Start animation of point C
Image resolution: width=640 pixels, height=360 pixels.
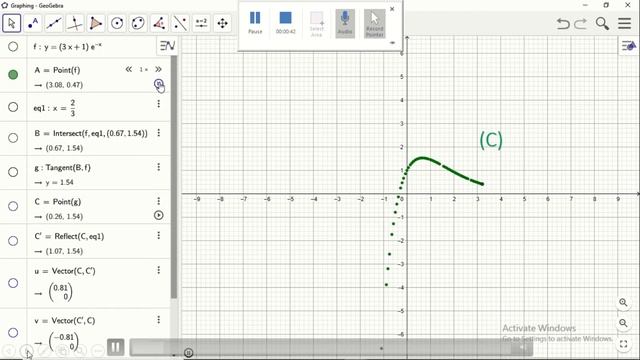[158, 215]
